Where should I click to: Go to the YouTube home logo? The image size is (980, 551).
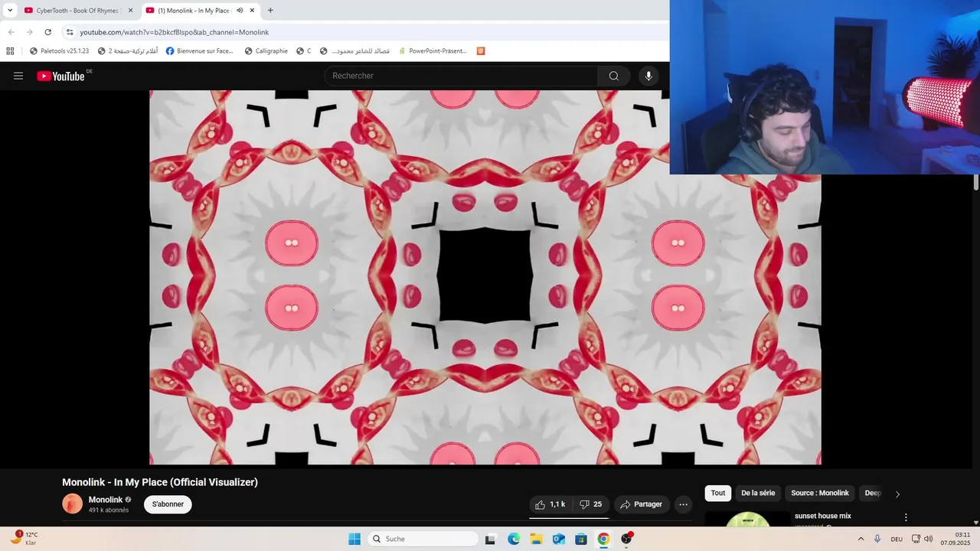tap(60, 76)
